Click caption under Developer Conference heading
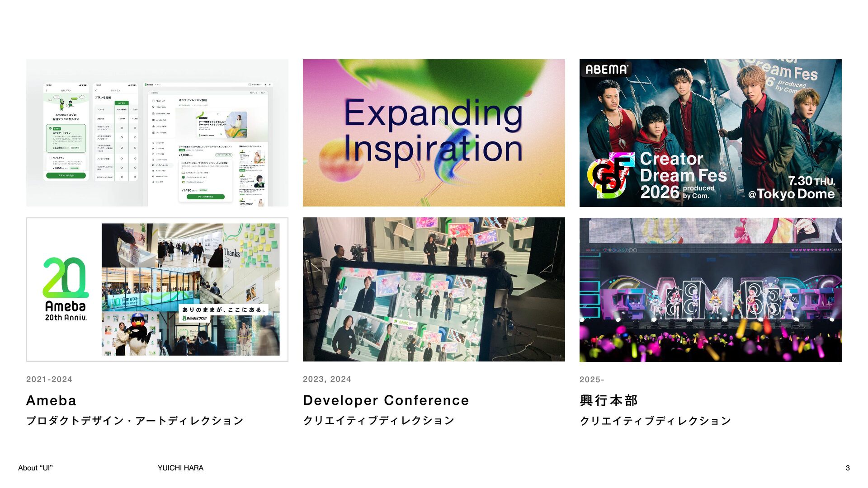The width and height of the screenshot is (868, 488). [x=379, y=421]
